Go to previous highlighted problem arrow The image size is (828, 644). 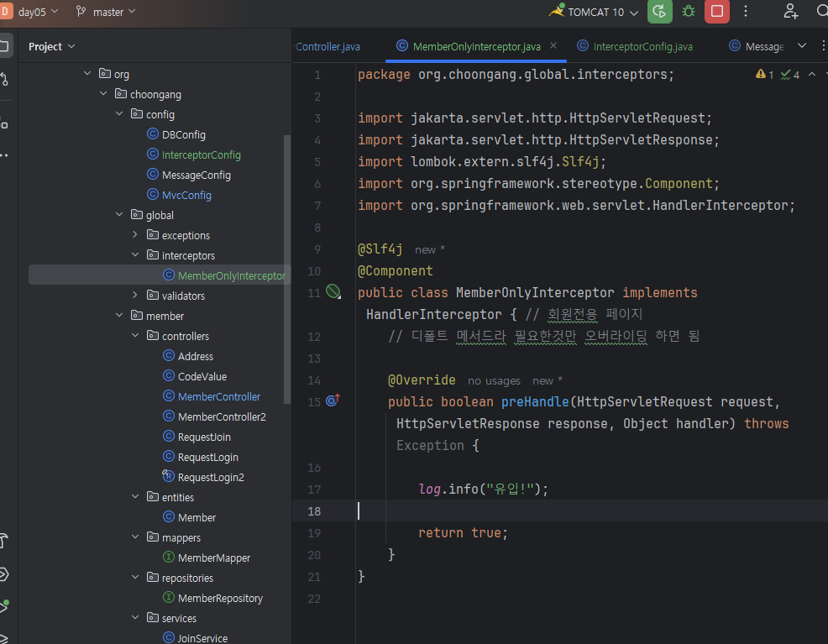tap(812, 75)
